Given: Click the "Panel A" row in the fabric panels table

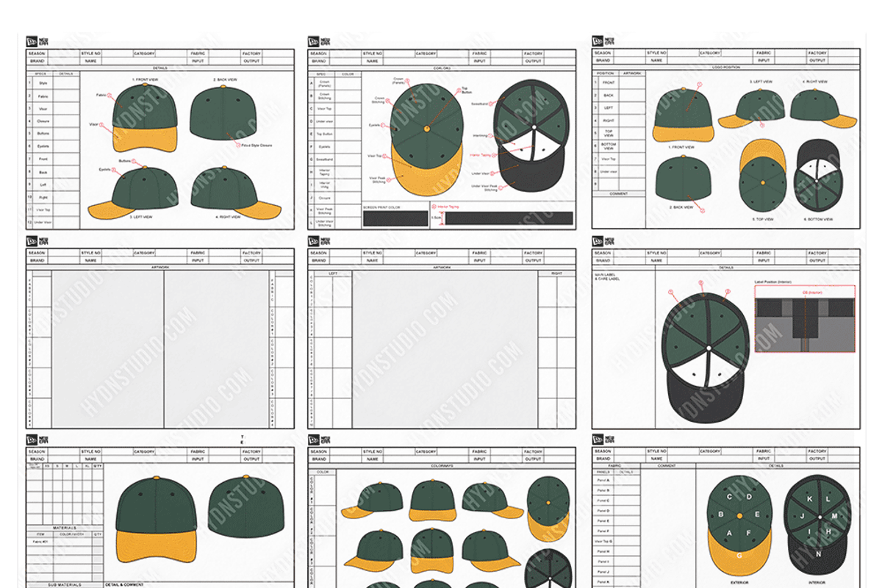Looking at the screenshot, I should [604, 481].
